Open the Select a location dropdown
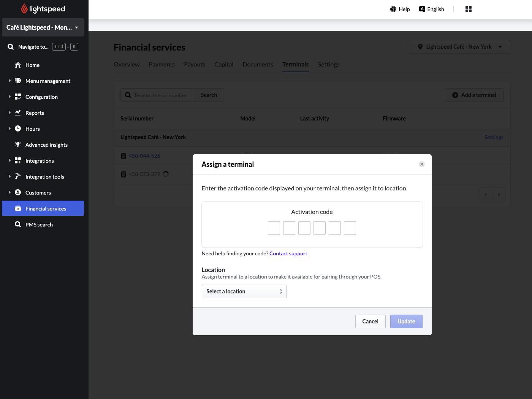The height and width of the screenshot is (399, 532). [244, 291]
